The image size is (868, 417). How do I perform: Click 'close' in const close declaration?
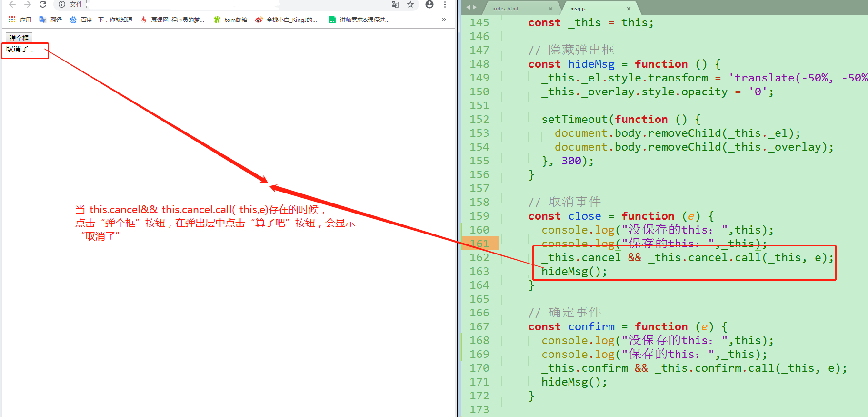click(x=584, y=216)
